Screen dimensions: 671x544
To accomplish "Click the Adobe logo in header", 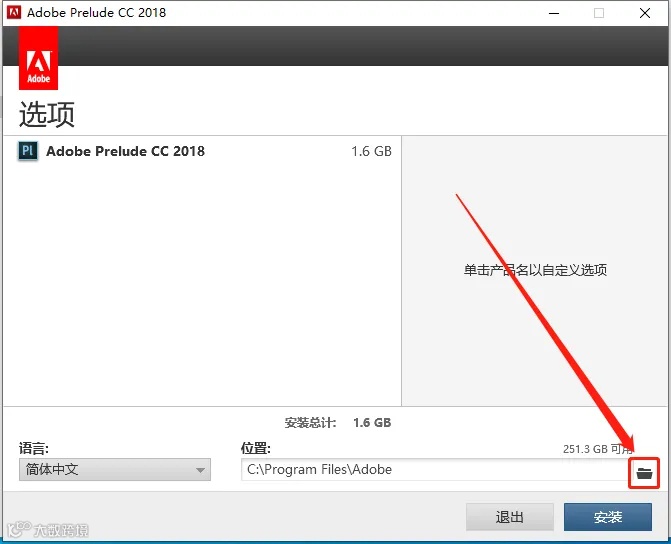I will point(39,58).
